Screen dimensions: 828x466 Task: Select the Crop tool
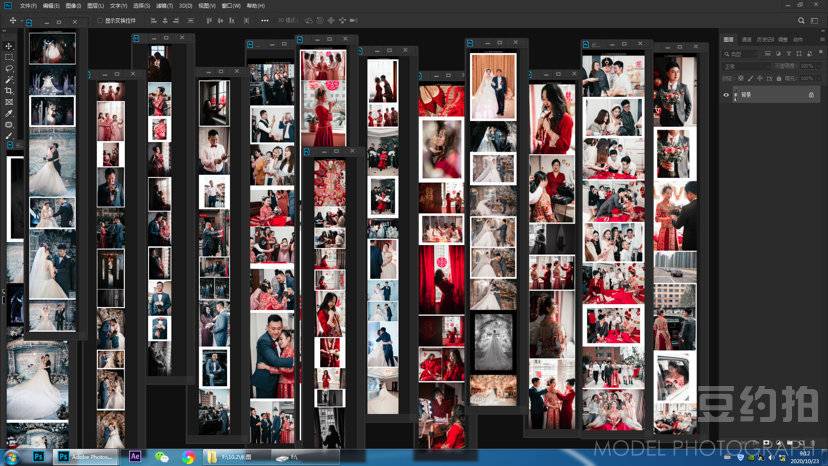pos(9,90)
